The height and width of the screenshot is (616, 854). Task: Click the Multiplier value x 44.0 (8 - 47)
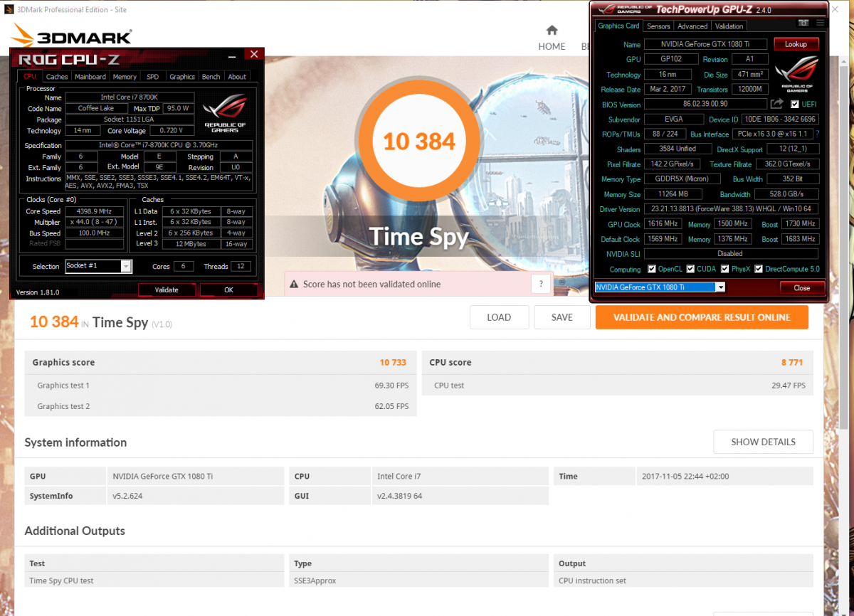click(x=94, y=223)
